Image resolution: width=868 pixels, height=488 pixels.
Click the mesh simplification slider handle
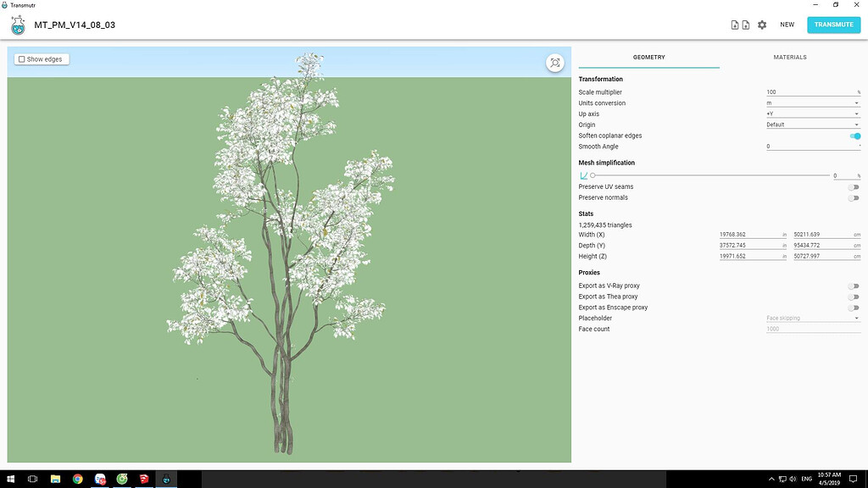593,175
